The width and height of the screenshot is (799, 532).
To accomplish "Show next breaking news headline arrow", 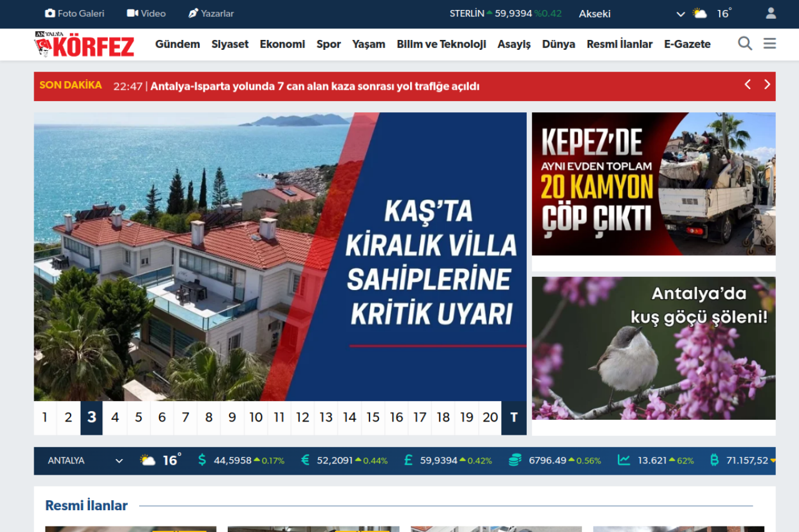I will click(x=767, y=85).
